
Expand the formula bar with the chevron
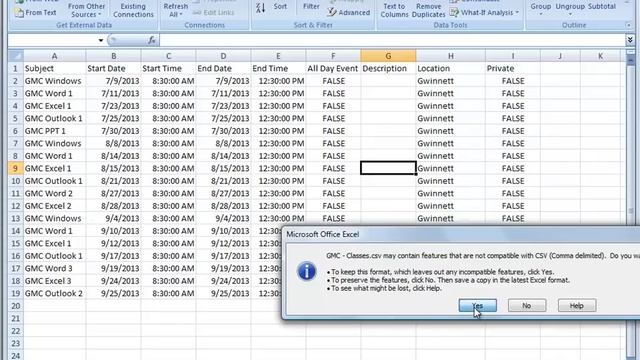[x=630, y=40]
